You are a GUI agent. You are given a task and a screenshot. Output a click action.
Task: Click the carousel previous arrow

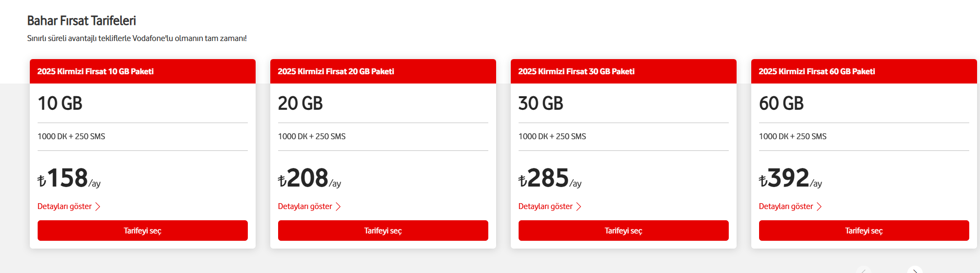(x=863, y=271)
